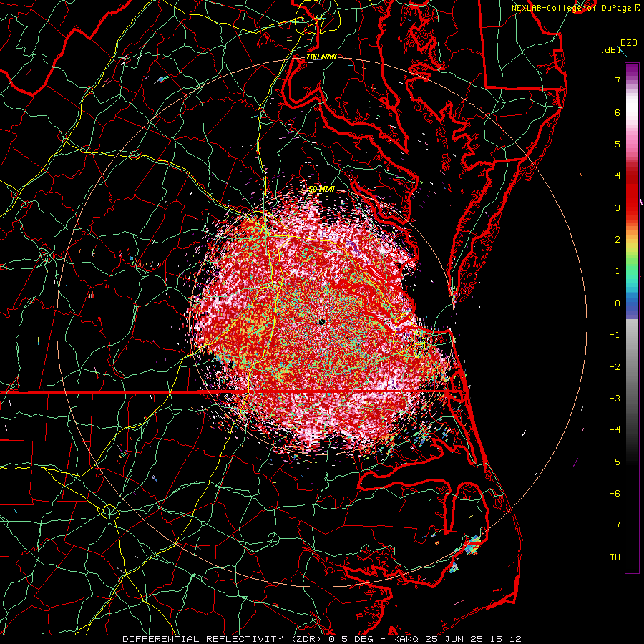Screen dimensions: 644x644
Task: Click the light gray band of the color bar
Action: point(632,337)
